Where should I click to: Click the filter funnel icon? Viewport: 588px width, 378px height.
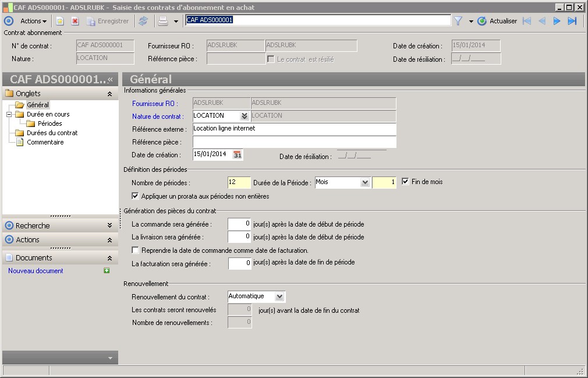[458, 21]
